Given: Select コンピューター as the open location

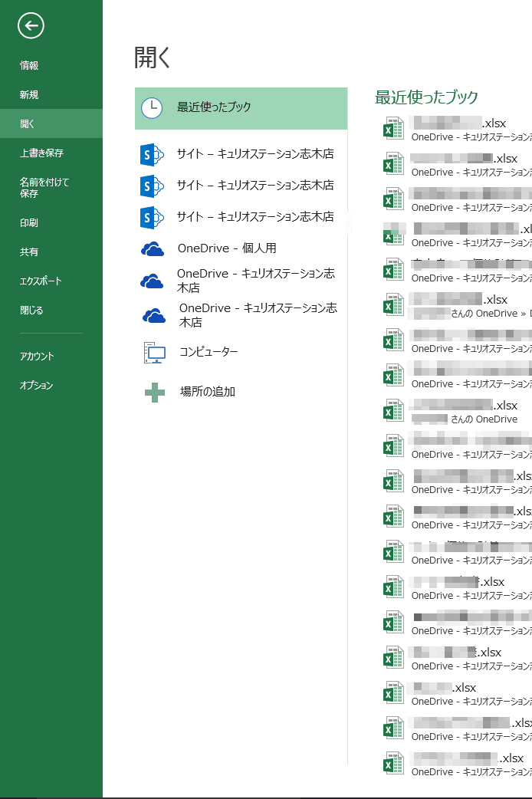Looking at the screenshot, I should point(241,352).
